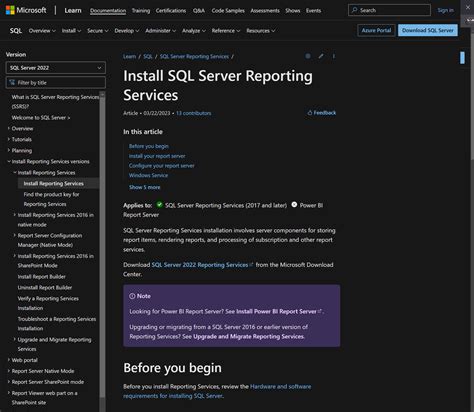Open the Secure dropdown menu
The width and height of the screenshot is (474, 412).
click(98, 31)
